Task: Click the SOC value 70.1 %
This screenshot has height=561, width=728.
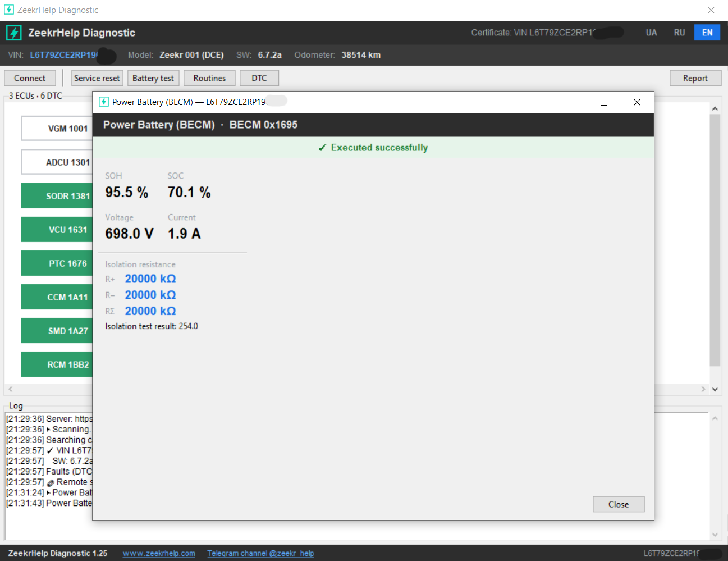Action: pyautogui.click(x=189, y=193)
